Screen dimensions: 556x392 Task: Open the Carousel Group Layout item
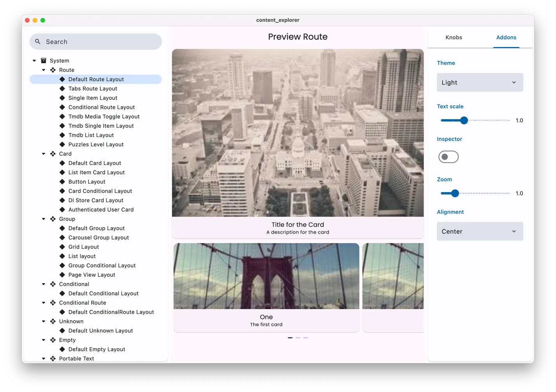point(99,238)
